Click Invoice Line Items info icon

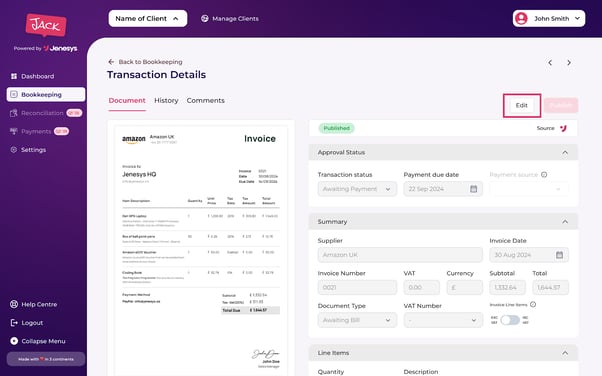pos(533,305)
